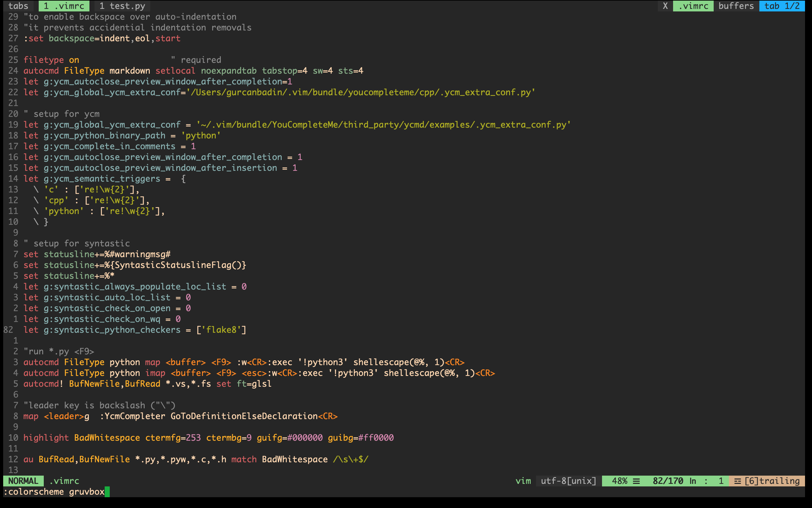Click g:ycm_autoclose_preview_window_after_insertion line

[x=160, y=168]
